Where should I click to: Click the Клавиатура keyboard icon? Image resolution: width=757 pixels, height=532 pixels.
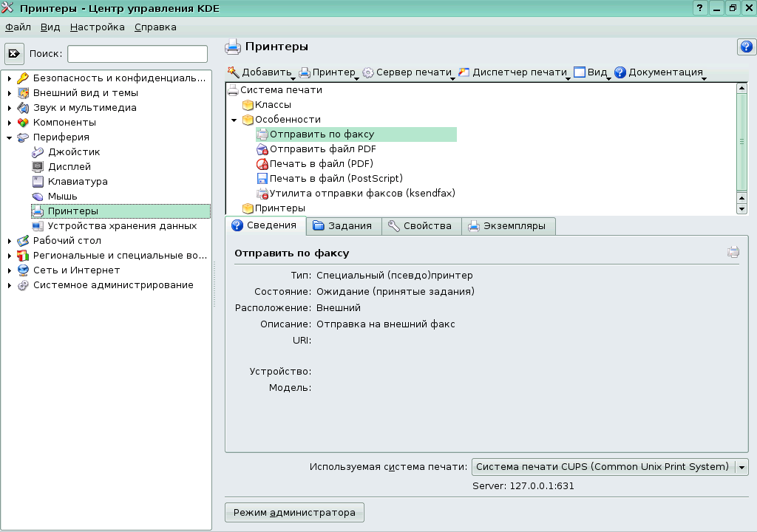point(38,182)
